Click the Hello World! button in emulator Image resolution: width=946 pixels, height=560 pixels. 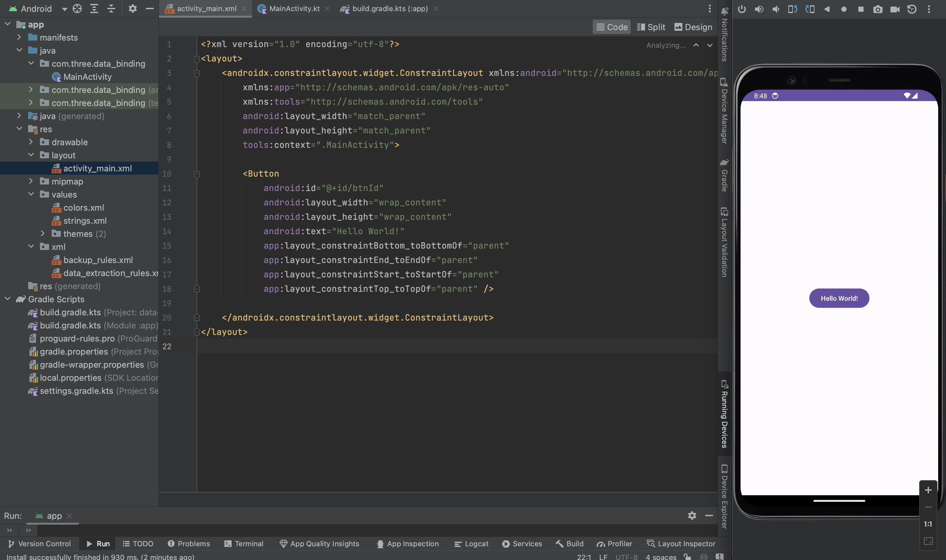pyautogui.click(x=839, y=299)
